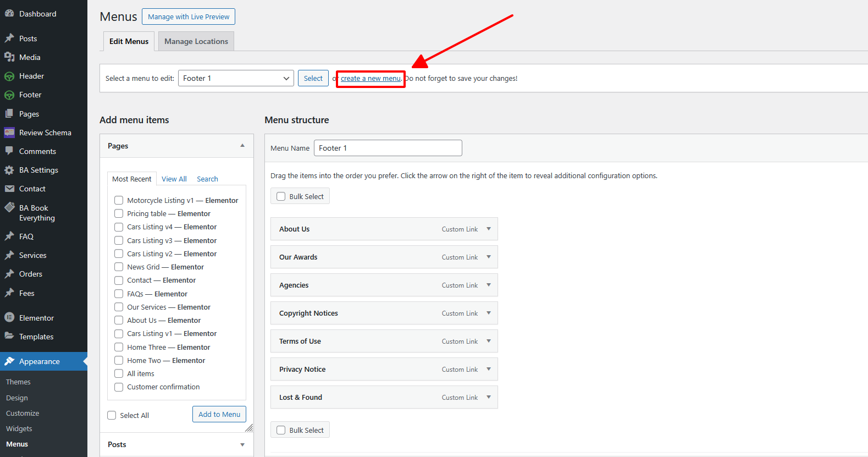Click the Menu Name text field
Screen dimensions: 868x457
pyautogui.click(x=388, y=148)
